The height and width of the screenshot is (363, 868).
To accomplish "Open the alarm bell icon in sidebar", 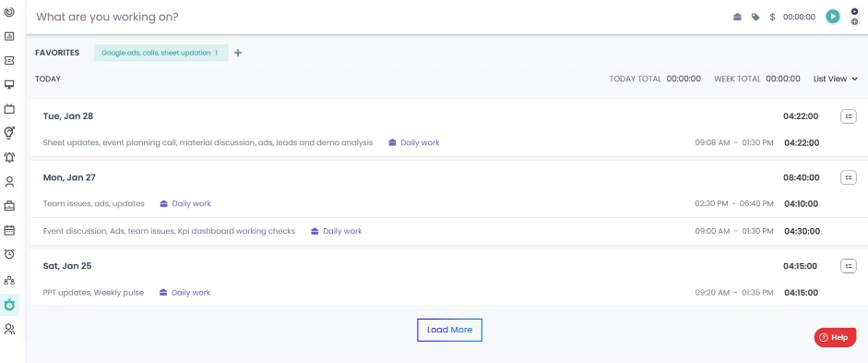I will click(9, 157).
